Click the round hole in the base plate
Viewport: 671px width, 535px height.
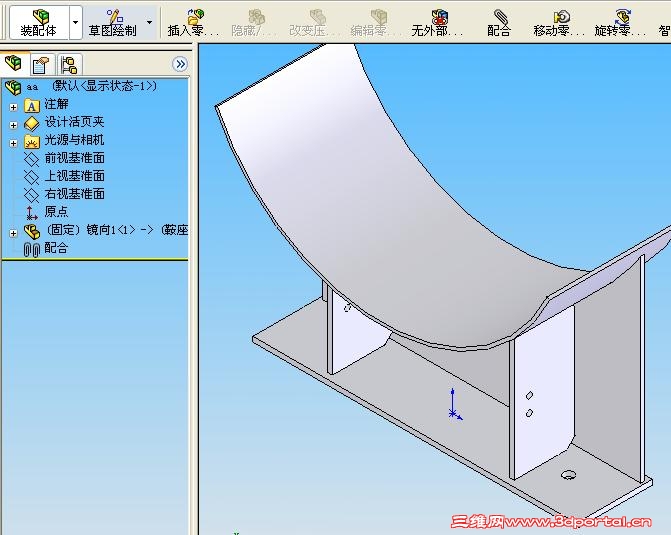[568, 475]
